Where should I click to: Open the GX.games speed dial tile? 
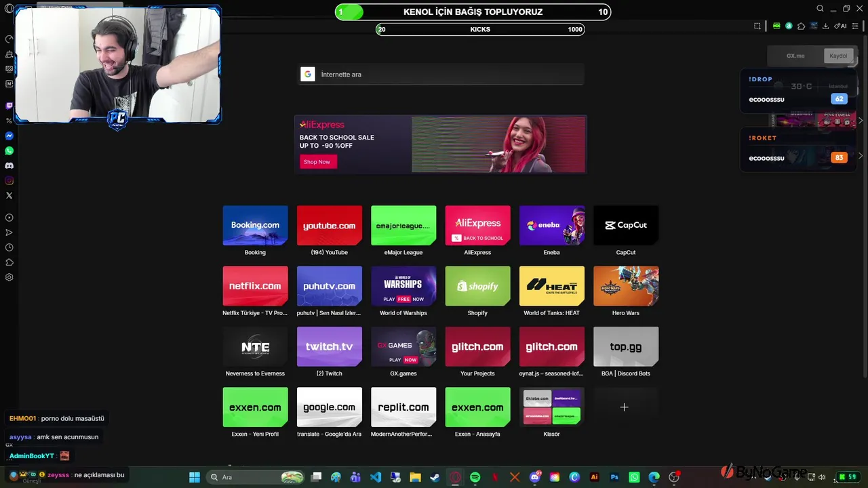[x=403, y=346]
